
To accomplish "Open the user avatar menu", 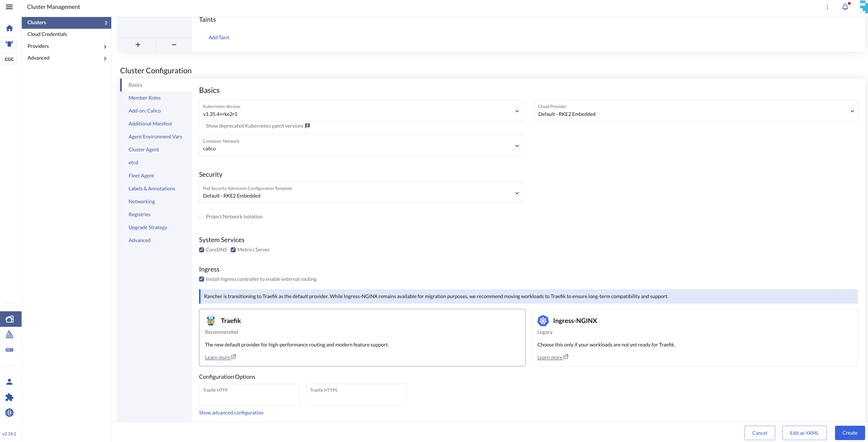I will pos(864,7).
